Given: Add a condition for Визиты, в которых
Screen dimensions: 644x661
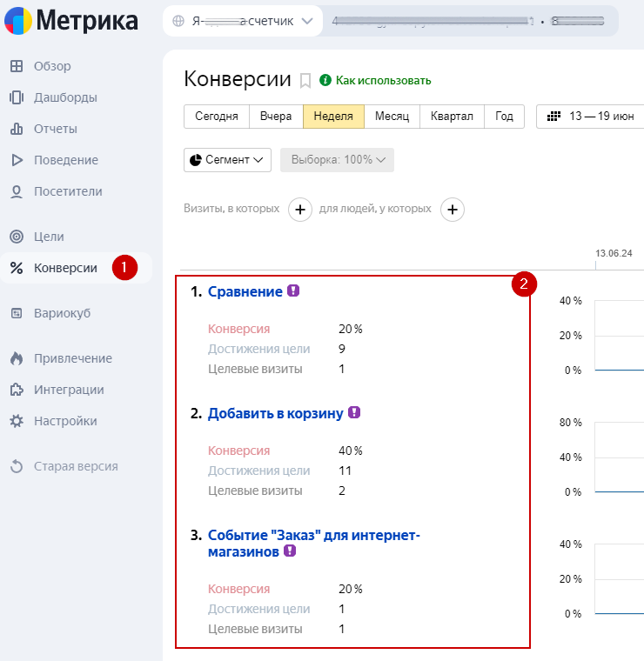Looking at the screenshot, I should 300,210.
